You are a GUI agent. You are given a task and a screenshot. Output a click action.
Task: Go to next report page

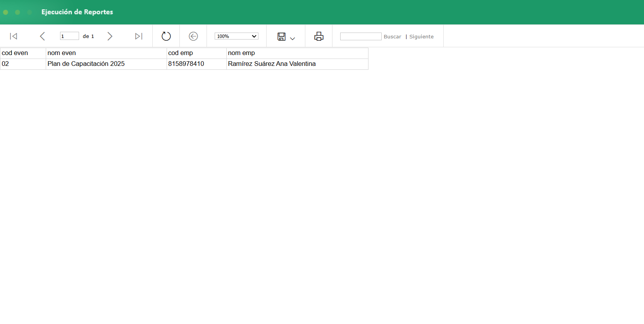tap(110, 36)
